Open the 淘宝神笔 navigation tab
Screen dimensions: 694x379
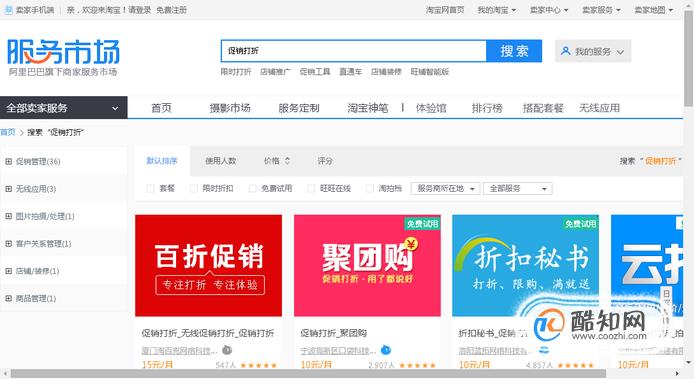tap(367, 108)
